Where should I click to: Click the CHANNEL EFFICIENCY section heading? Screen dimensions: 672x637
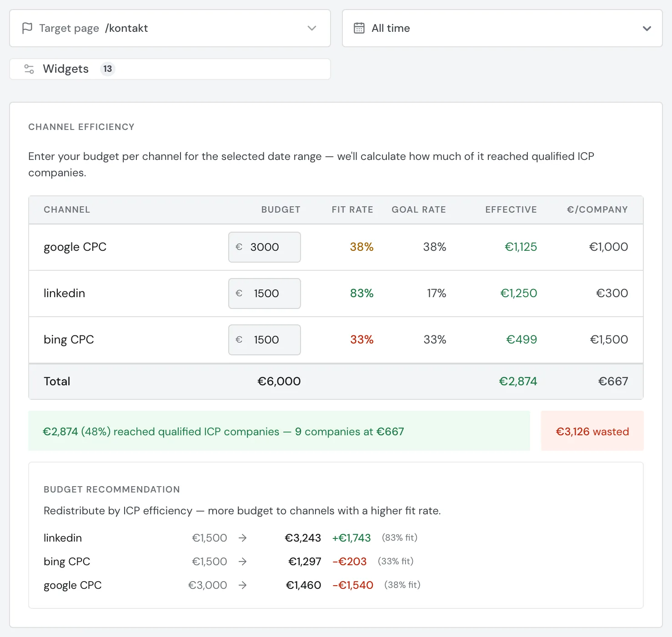pyautogui.click(x=81, y=127)
